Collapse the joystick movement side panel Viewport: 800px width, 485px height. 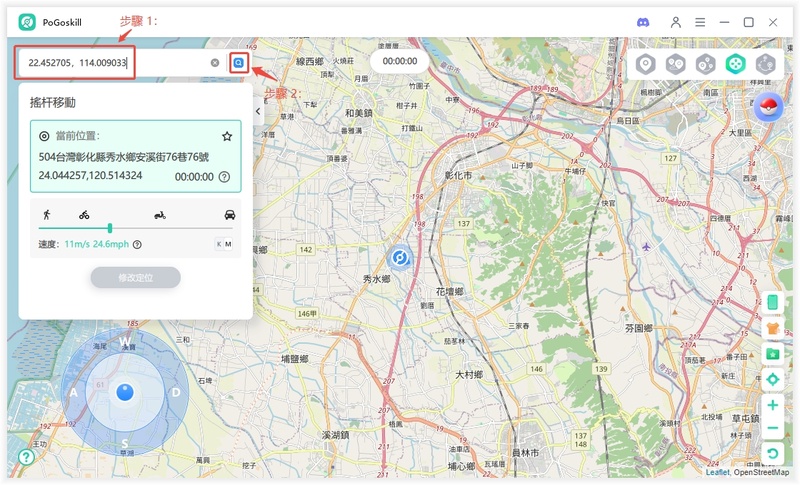pyautogui.click(x=258, y=111)
